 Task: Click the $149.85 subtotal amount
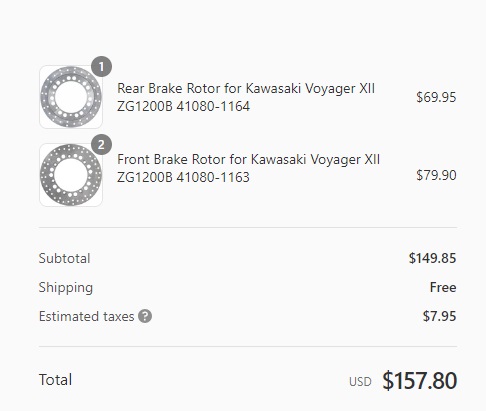point(432,258)
